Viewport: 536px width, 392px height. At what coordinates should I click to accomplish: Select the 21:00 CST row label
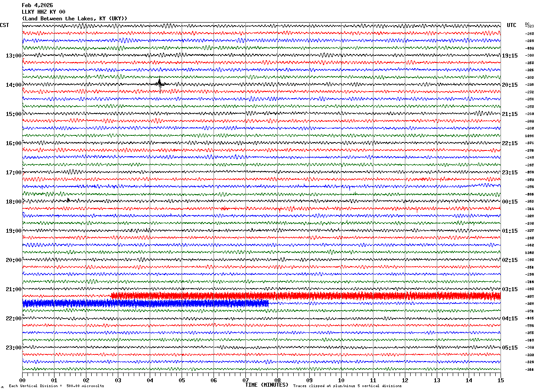click(14, 289)
